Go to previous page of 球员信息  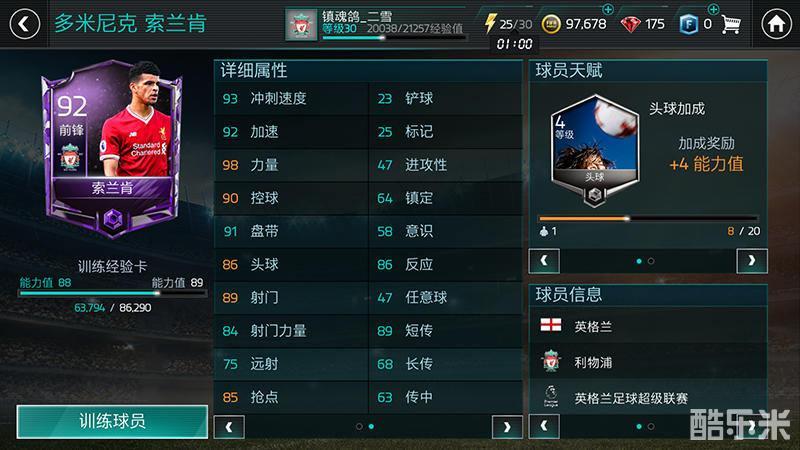click(544, 426)
